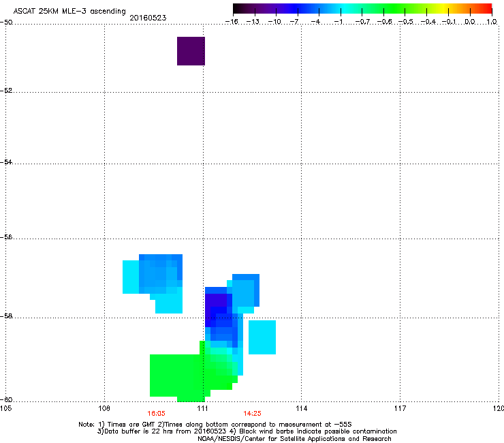Click the "111" longitude axis label
The width and height of the screenshot is (504, 443).
pyautogui.click(x=202, y=408)
